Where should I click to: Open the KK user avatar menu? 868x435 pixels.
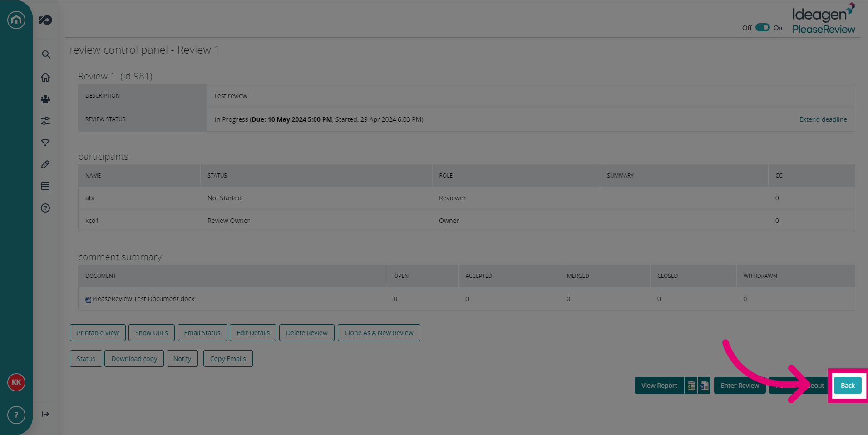[16, 382]
